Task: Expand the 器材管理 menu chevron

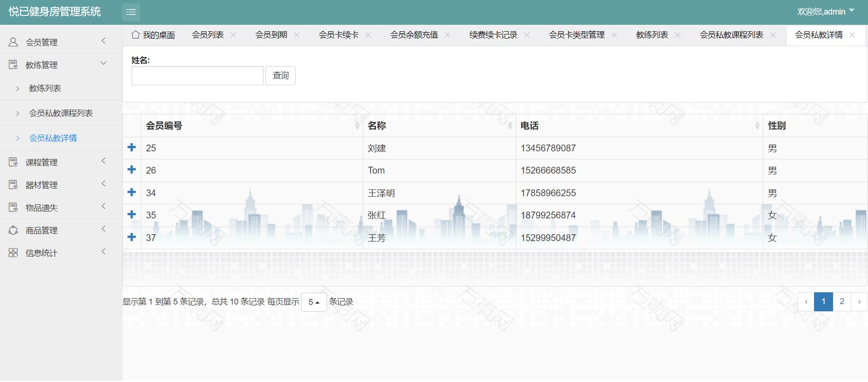Action: tap(103, 184)
